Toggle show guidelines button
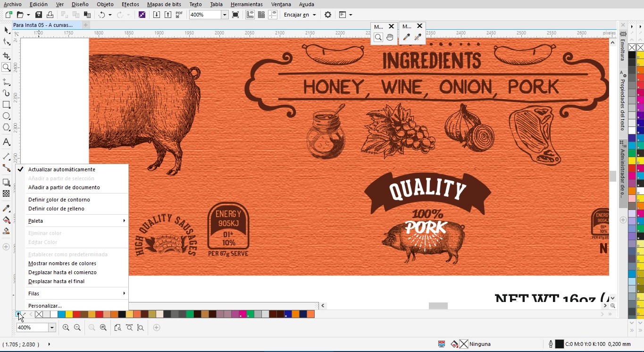 (273, 15)
